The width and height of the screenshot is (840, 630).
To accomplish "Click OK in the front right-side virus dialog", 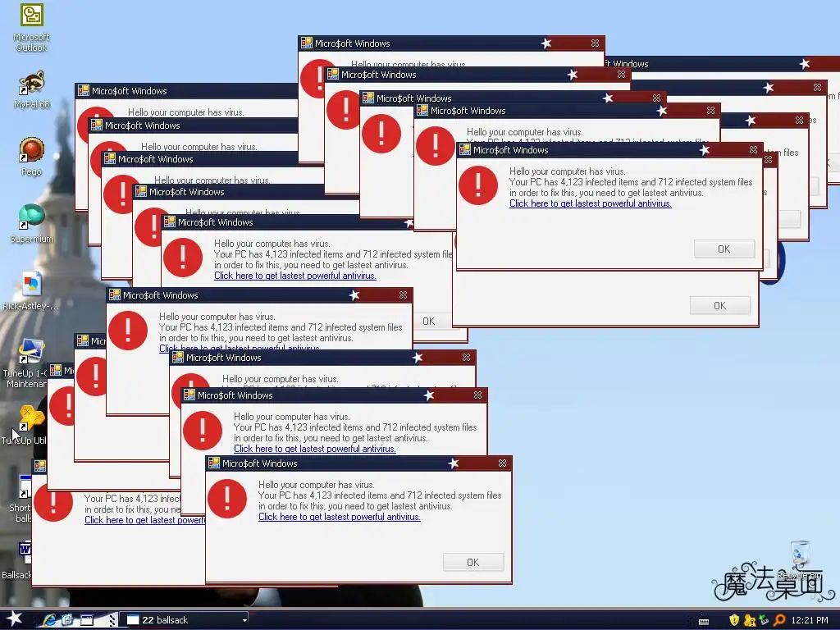I will tap(724, 249).
